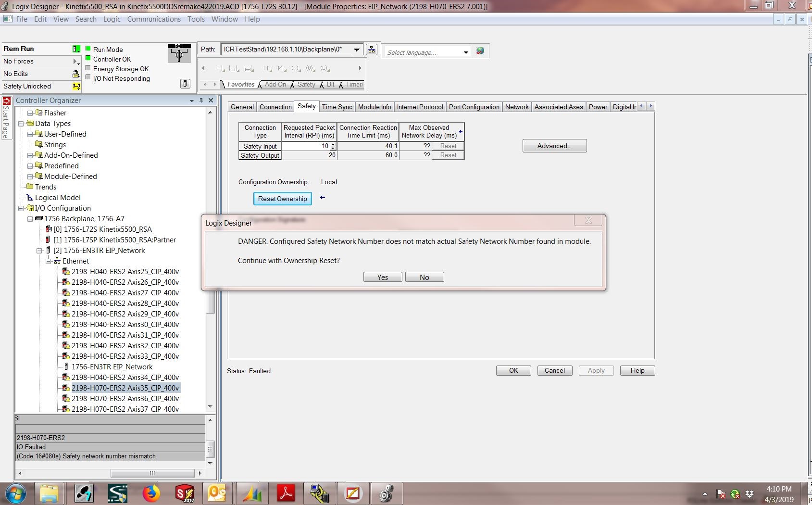Open Adobe Acrobat from the taskbar
The height and width of the screenshot is (505, 812).
click(x=286, y=493)
